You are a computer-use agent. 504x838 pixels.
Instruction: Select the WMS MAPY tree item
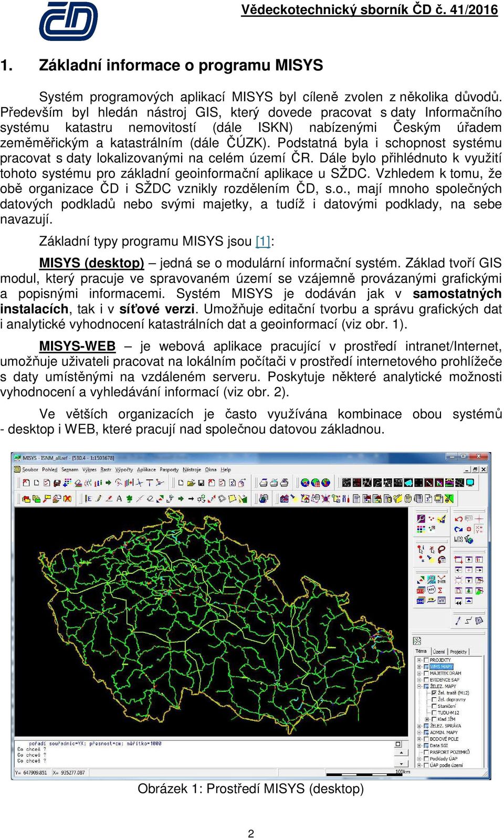[442, 666]
